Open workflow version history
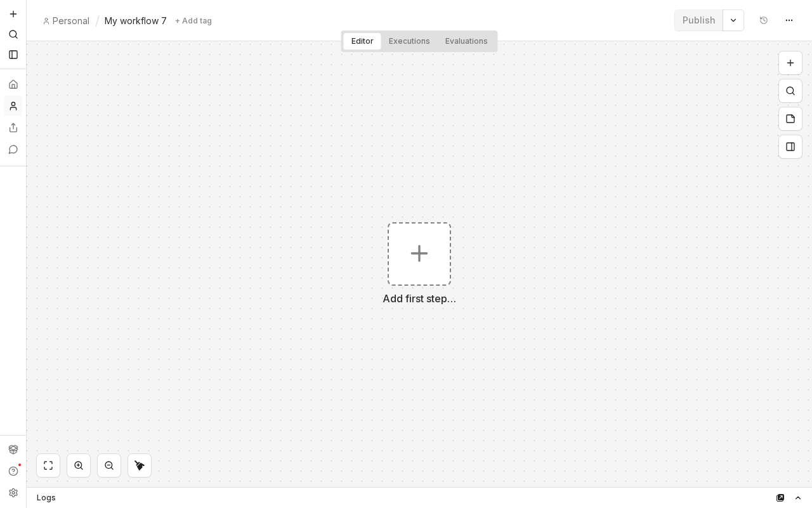 (x=764, y=20)
